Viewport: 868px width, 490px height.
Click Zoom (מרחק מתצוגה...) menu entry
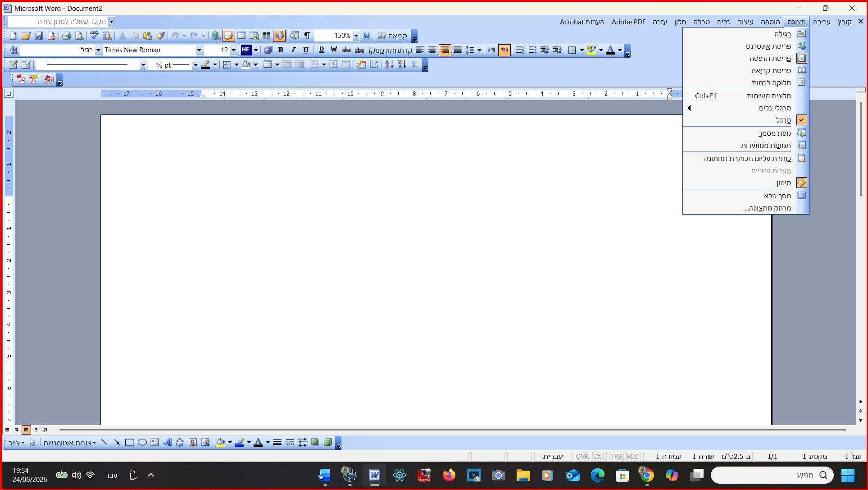[746, 208]
